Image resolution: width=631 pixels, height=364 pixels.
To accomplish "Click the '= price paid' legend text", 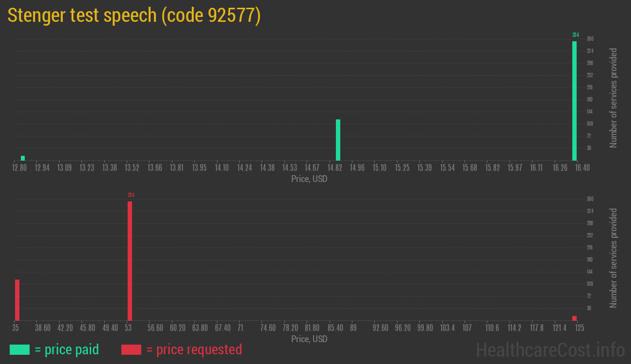I will click(67, 349).
